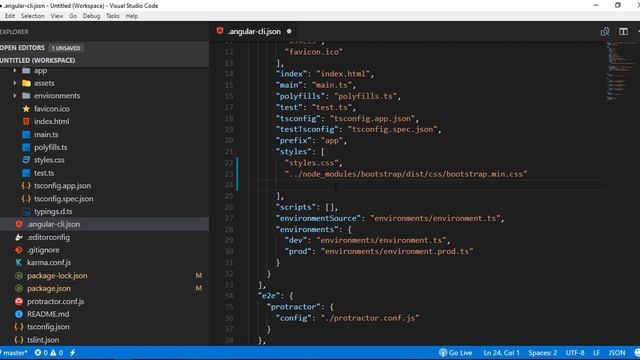
Task: Click Go Live in the status bar
Action: click(x=456, y=353)
